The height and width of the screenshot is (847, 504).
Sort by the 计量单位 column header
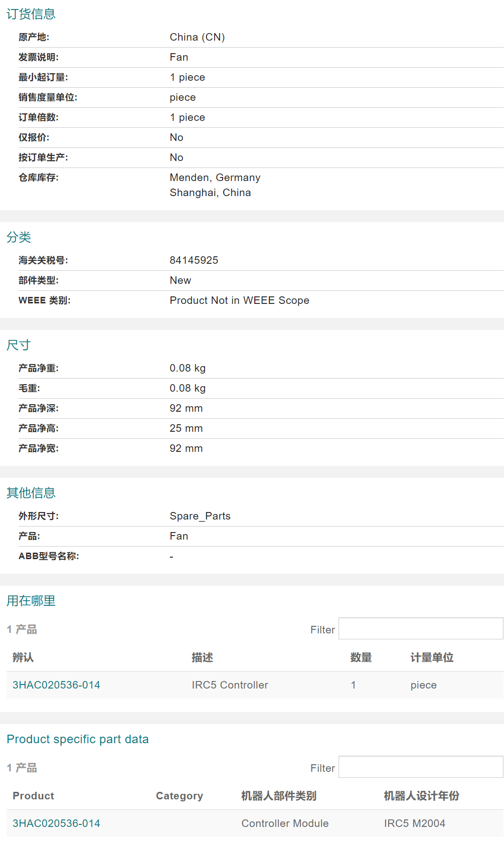(x=431, y=657)
